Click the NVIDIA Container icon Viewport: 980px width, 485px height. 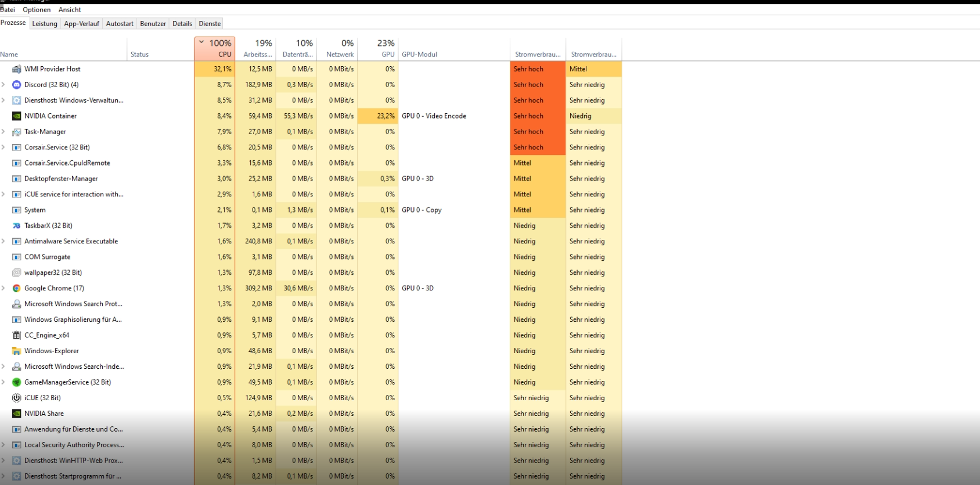point(17,116)
